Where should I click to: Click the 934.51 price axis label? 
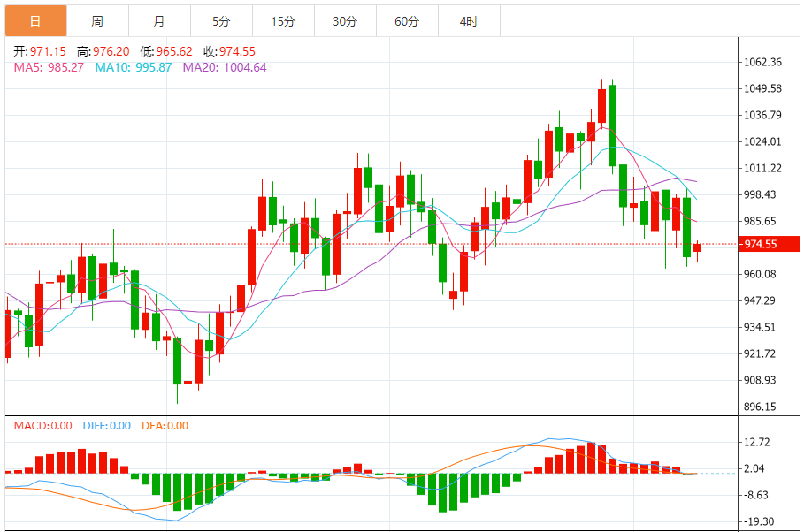coord(760,327)
